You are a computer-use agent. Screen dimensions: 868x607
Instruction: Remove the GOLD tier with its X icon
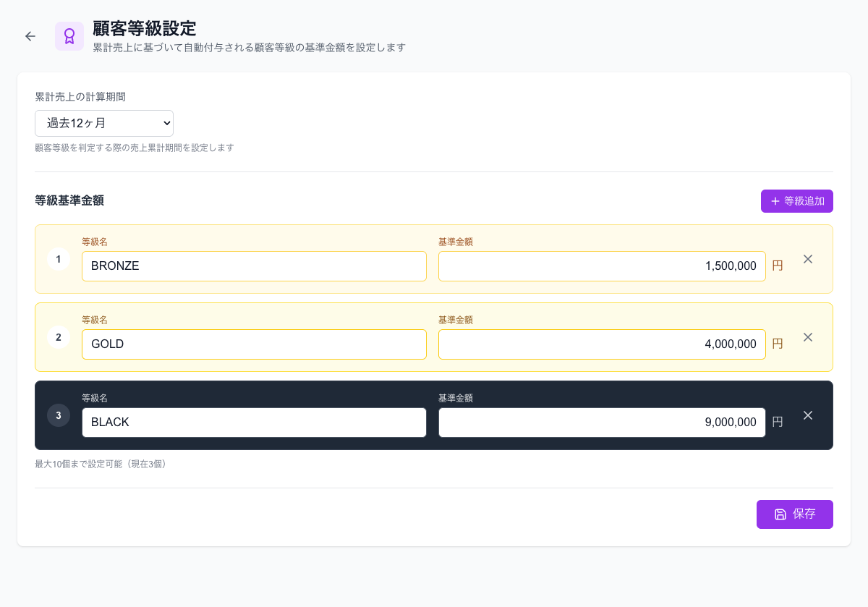tap(808, 337)
